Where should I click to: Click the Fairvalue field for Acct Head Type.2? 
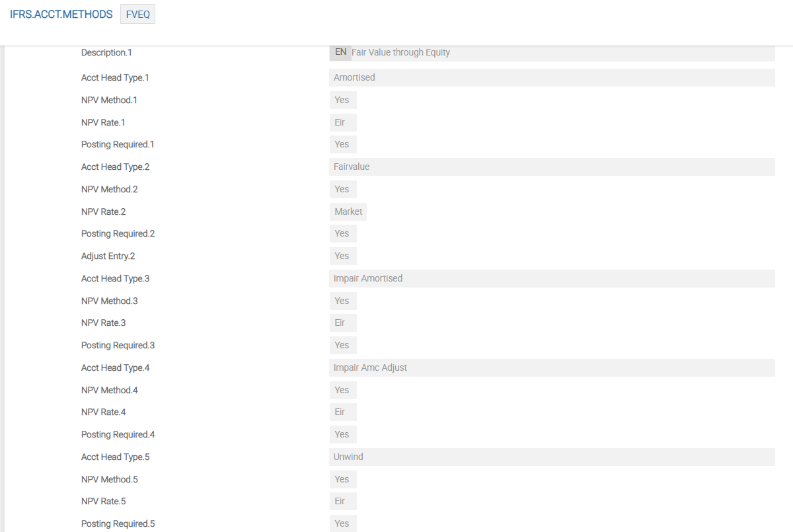coord(551,167)
